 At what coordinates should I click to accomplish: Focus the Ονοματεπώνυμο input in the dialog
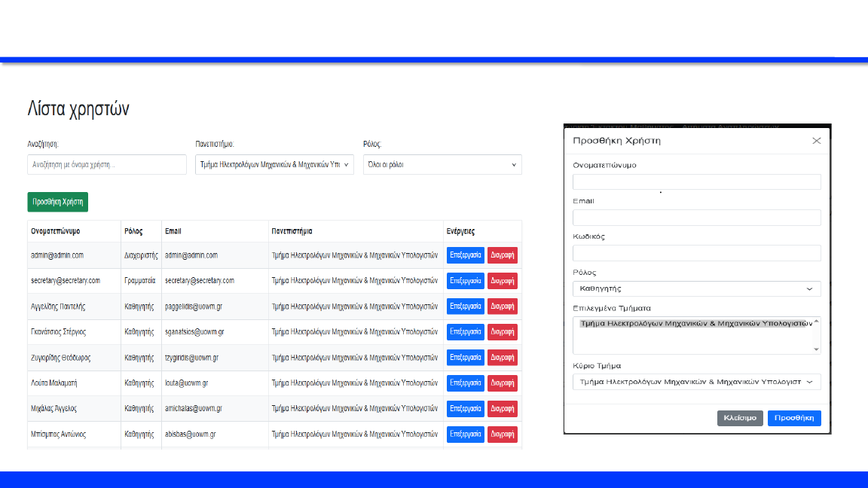click(696, 182)
